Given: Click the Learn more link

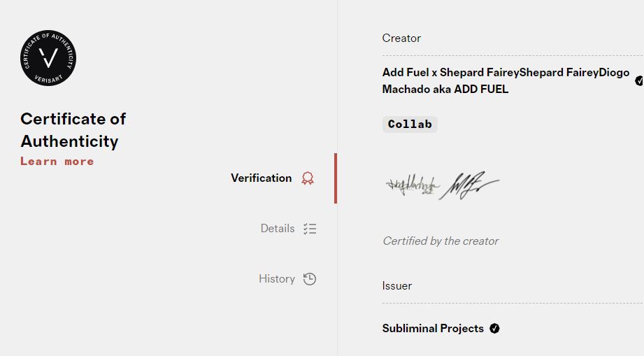Looking at the screenshot, I should coord(57,162).
